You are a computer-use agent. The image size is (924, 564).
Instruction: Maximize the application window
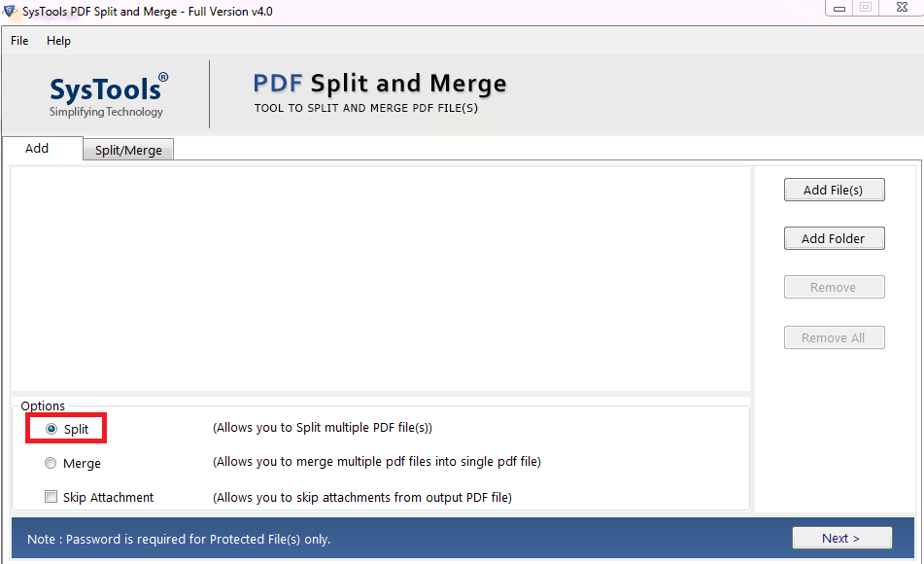[865, 8]
